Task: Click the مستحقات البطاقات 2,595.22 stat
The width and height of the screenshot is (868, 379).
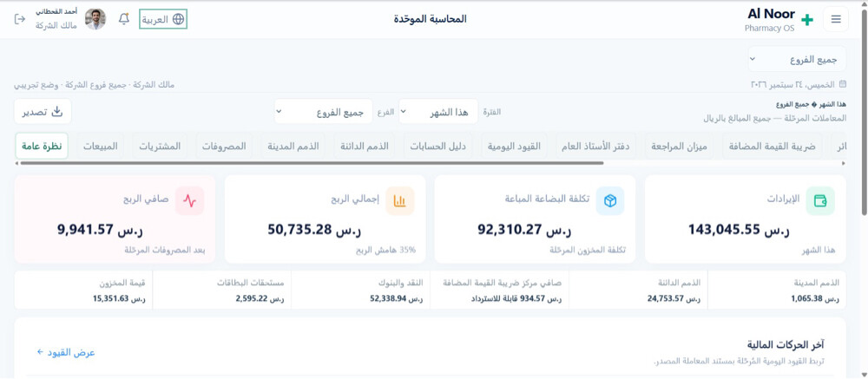Action: click(222, 291)
